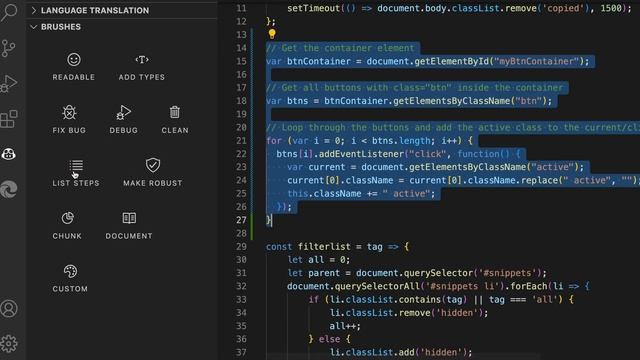Open Run and Debug view
640x360 pixels.
coord(9,84)
